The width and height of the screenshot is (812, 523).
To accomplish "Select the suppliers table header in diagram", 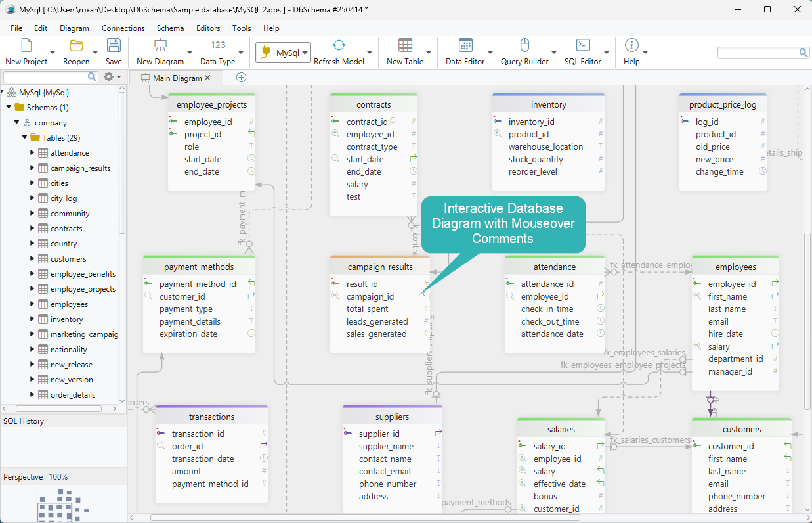I will (x=393, y=417).
